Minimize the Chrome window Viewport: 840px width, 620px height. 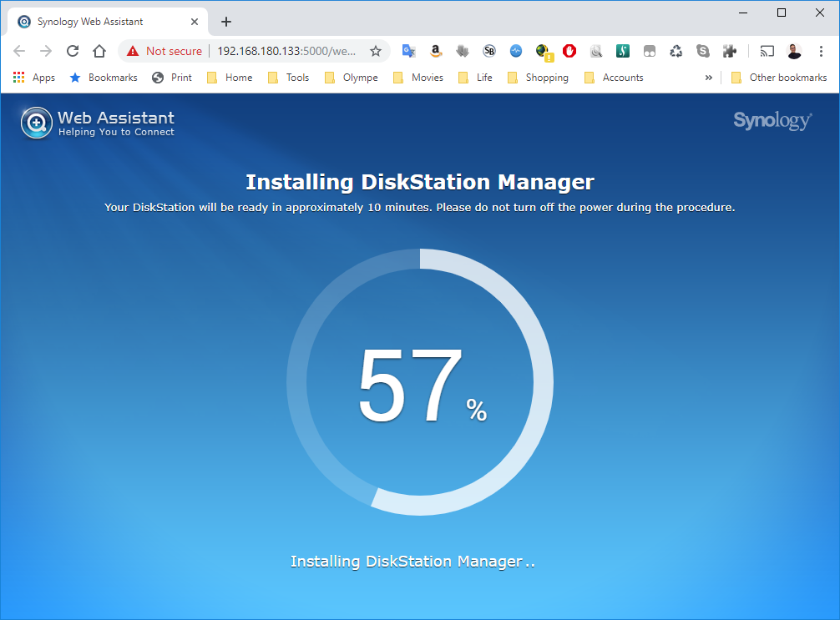point(742,13)
